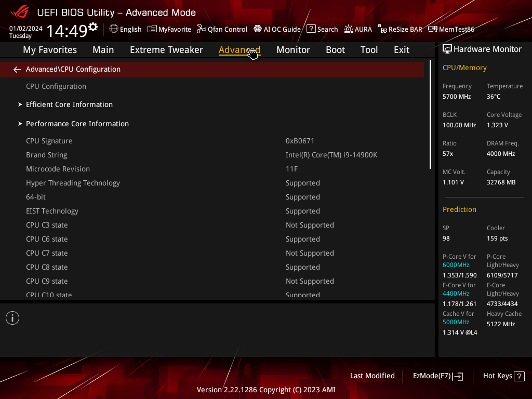
Task: Click the Intel(R) Core(TM) i9-14900K value
Action: pyautogui.click(x=331, y=155)
